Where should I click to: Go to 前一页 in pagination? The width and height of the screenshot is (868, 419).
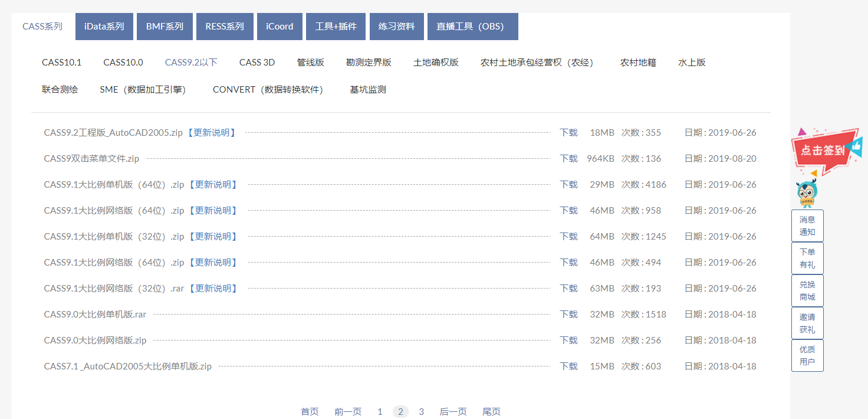click(x=348, y=412)
